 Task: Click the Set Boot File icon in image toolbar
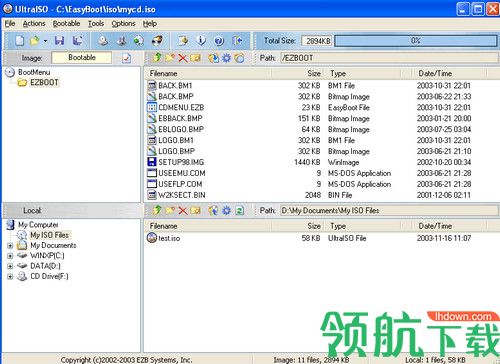point(239,58)
